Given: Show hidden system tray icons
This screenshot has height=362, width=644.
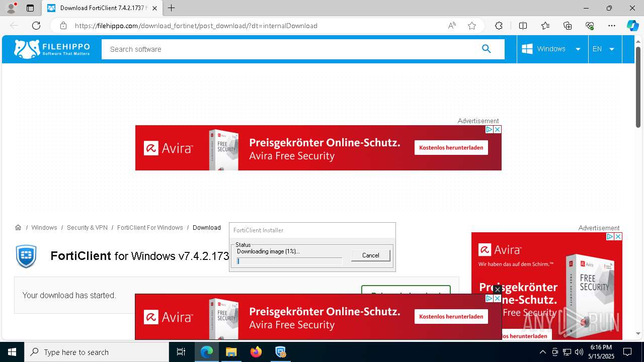Looking at the screenshot, I should [542, 352].
